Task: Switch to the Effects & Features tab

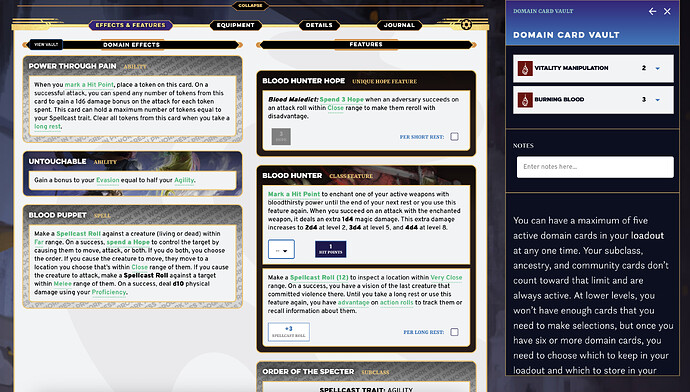Action: 131,25
